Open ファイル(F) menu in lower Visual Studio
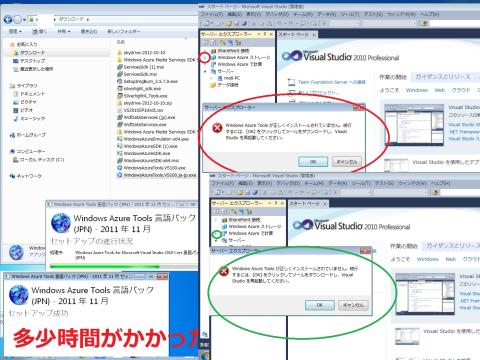Screen dimensions: 480x360 [x=222, y=183]
